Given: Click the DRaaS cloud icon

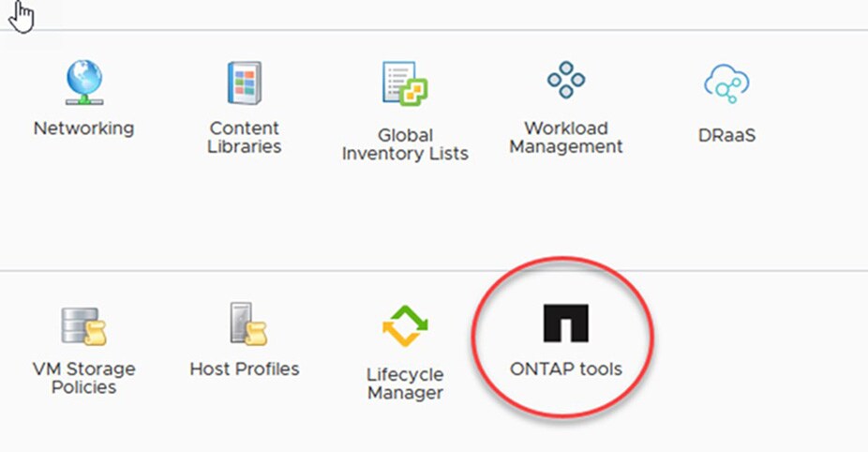Looking at the screenshot, I should point(726,85).
